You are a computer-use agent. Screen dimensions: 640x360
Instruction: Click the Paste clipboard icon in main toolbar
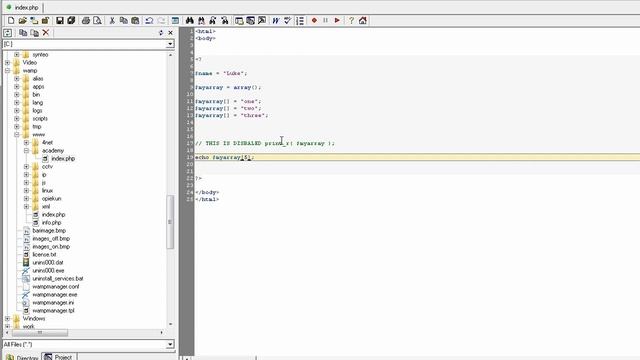point(135,20)
